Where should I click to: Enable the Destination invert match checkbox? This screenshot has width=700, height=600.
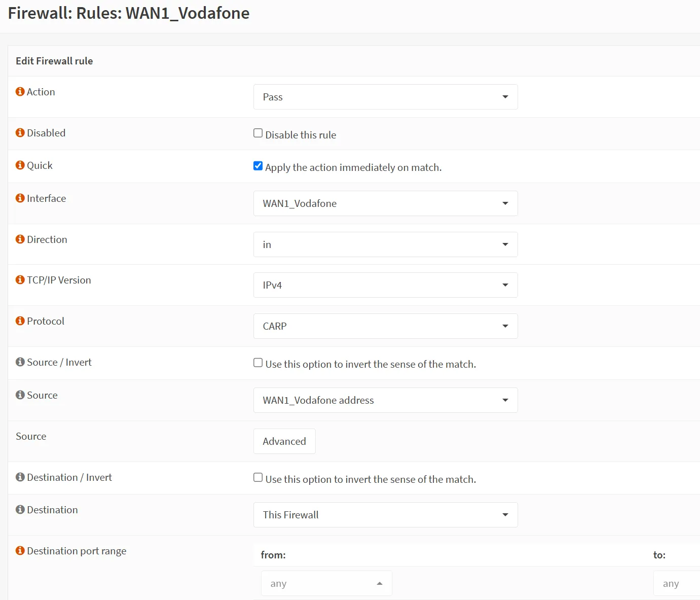click(x=258, y=478)
